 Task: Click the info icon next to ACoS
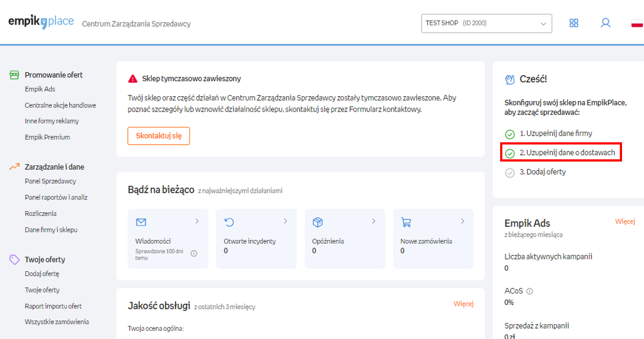[529, 291]
